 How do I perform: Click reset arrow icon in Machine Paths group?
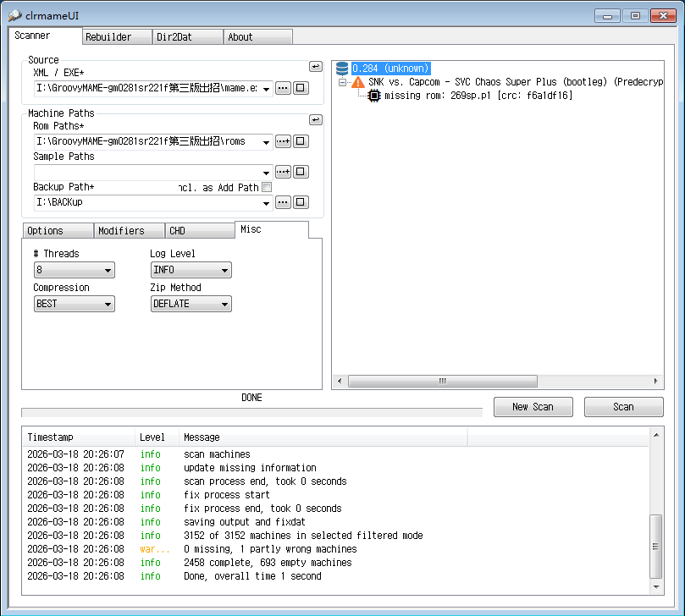pyautogui.click(x=315, y=120)
